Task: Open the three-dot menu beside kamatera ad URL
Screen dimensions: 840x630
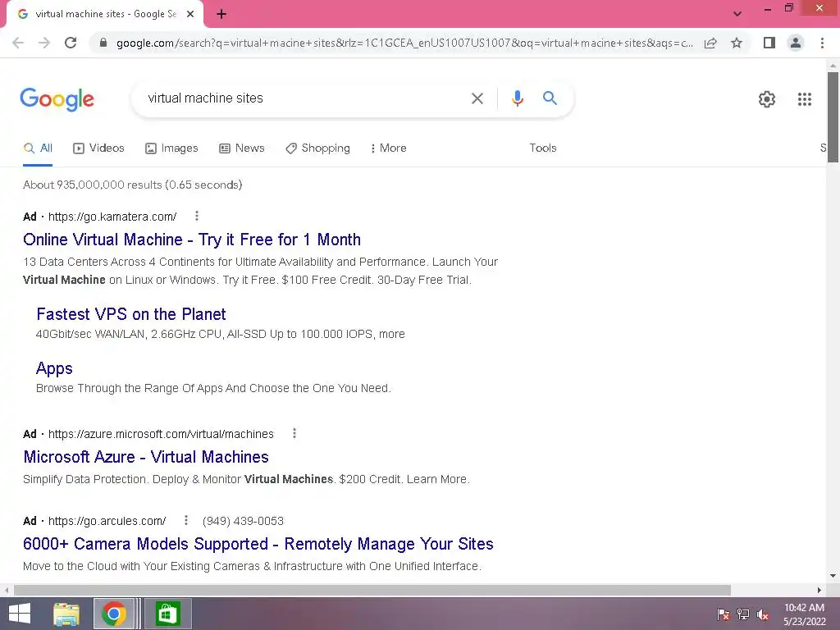Action: point(197,216)
